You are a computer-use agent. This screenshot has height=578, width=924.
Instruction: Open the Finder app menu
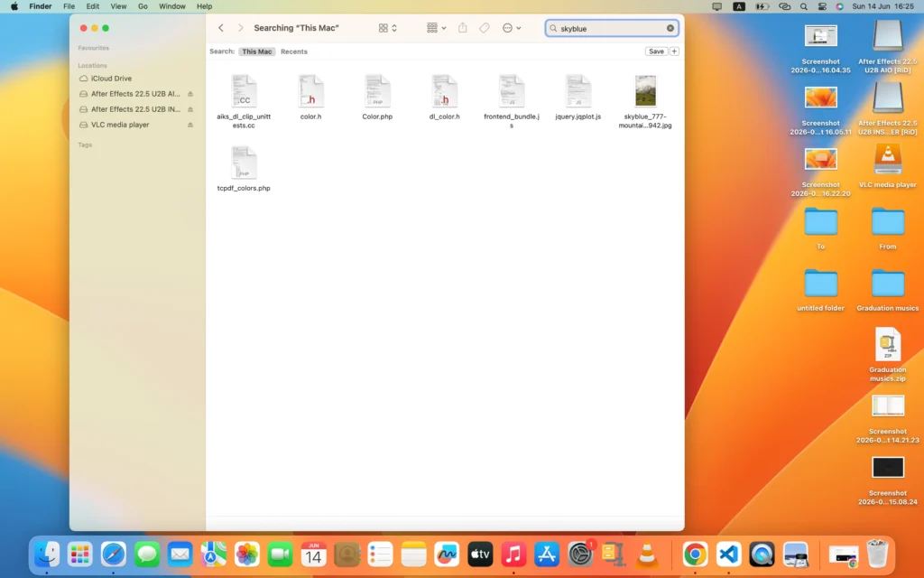click(41, 6)
